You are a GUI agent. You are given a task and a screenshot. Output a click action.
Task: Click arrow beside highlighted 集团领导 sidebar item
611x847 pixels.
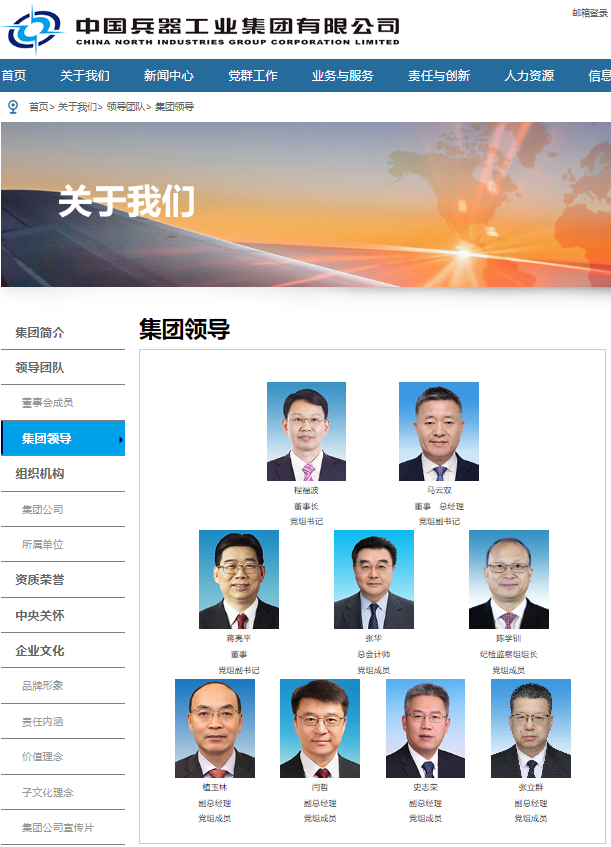(x=120, y=440)
